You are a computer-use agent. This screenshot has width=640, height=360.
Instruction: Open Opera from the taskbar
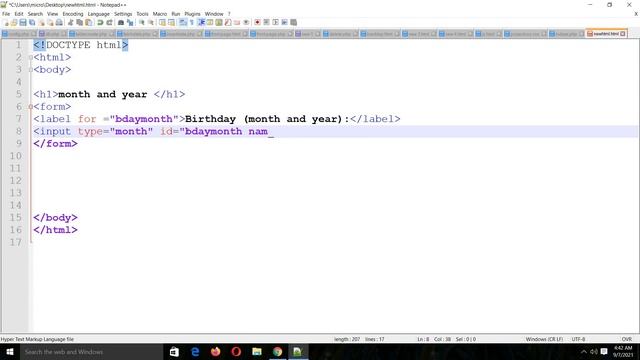click(236, 352)
